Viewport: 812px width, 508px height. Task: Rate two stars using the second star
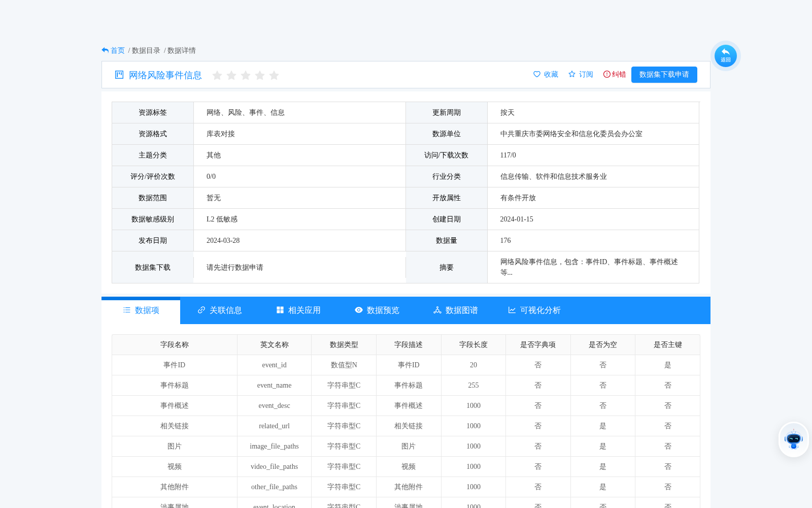tap(231, 75)
